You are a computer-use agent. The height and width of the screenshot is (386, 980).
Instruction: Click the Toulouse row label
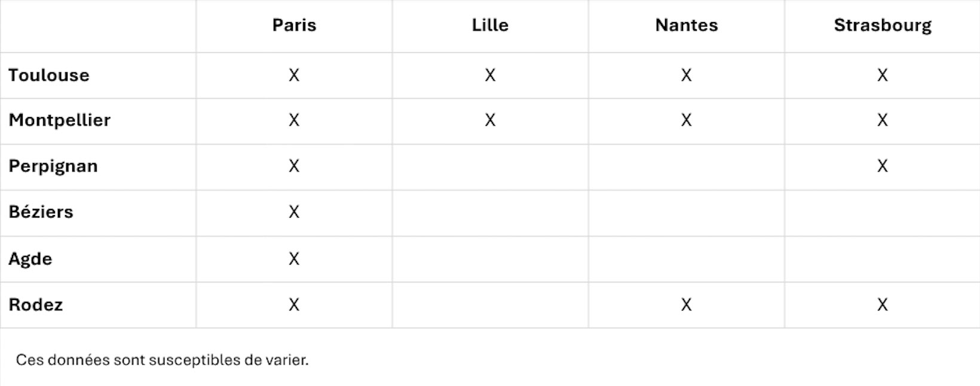click(49, 75)
